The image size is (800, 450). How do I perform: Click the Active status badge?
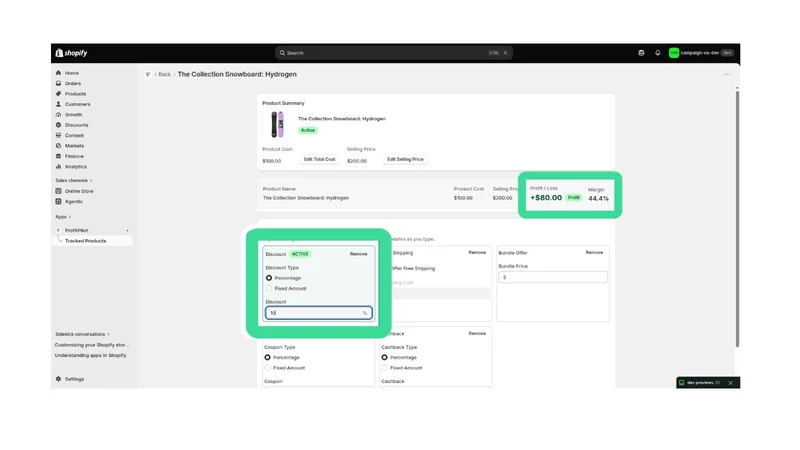308,131
